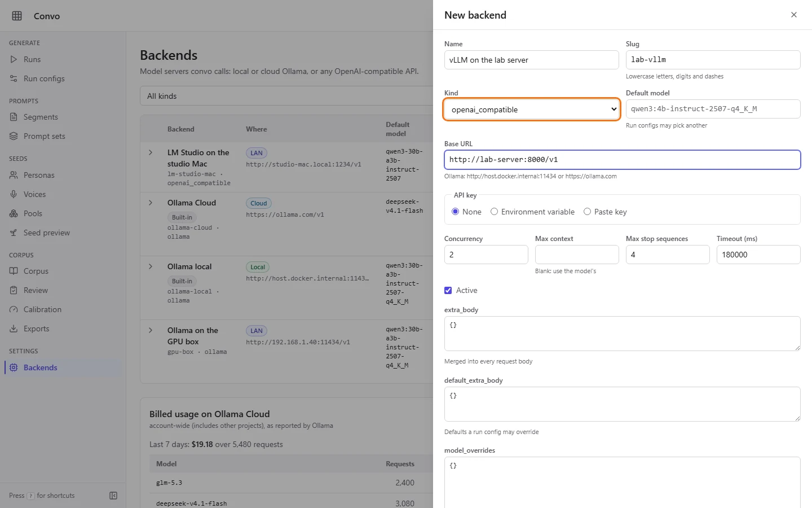Go to Run configs
This screenshot has width=812, height=508.
pyautogui.click(x=63, y=78)
